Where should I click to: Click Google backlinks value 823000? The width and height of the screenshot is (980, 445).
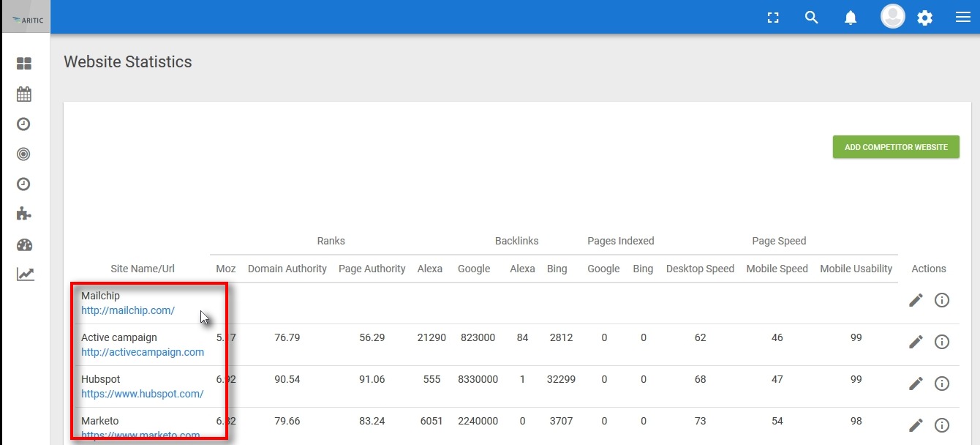point(478,337)
